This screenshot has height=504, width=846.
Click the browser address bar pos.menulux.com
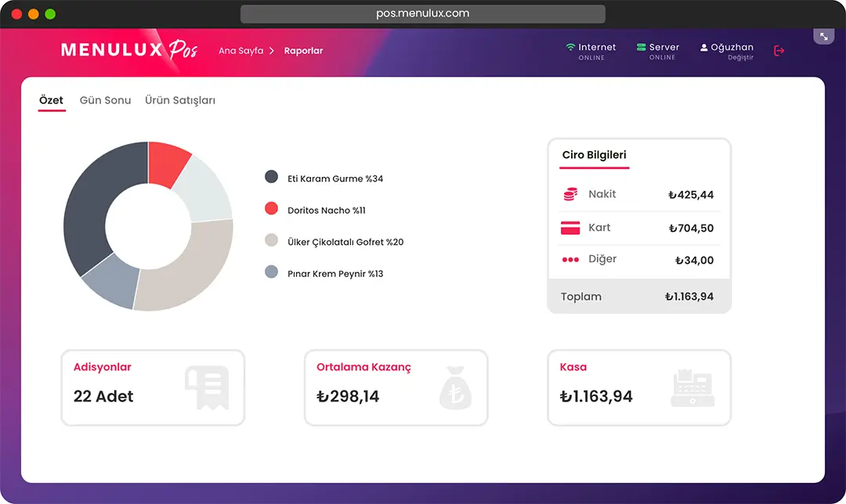[x=423, y=13]
